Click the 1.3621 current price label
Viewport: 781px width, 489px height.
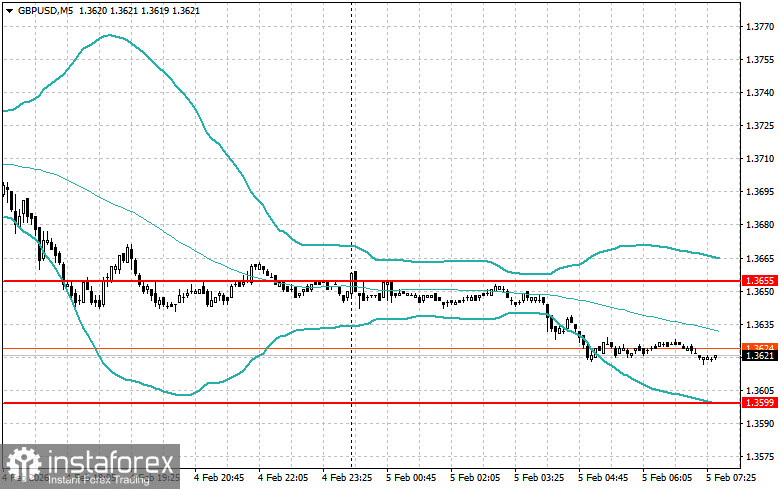pyautogui.click(x=760, y=356)
